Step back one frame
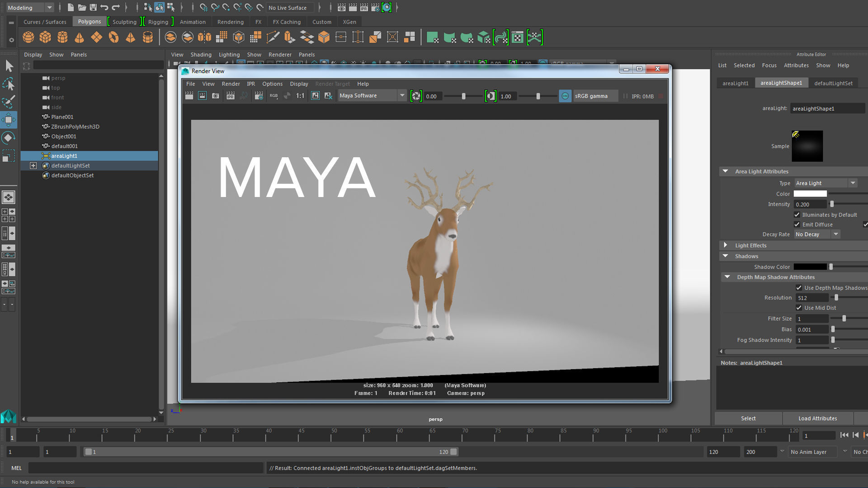The image size is (868, 488). [x=855, y=435]
